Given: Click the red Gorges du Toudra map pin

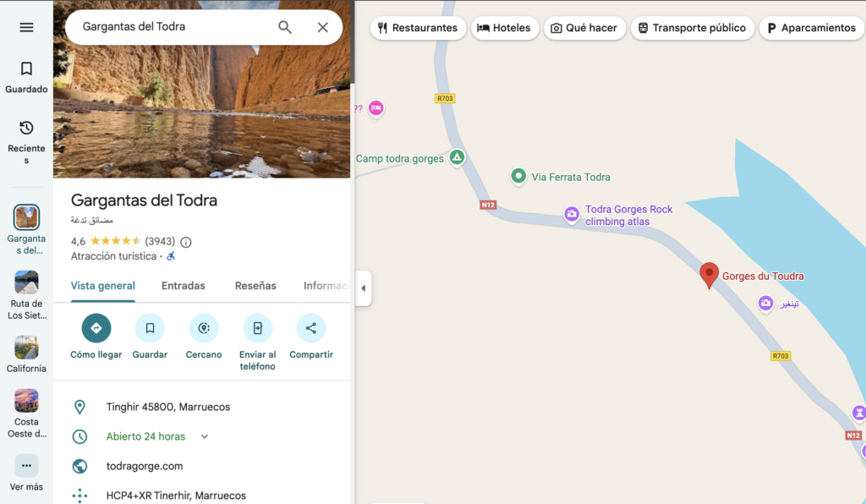Looking at the screenshot, I should click(x=710, y=275).
